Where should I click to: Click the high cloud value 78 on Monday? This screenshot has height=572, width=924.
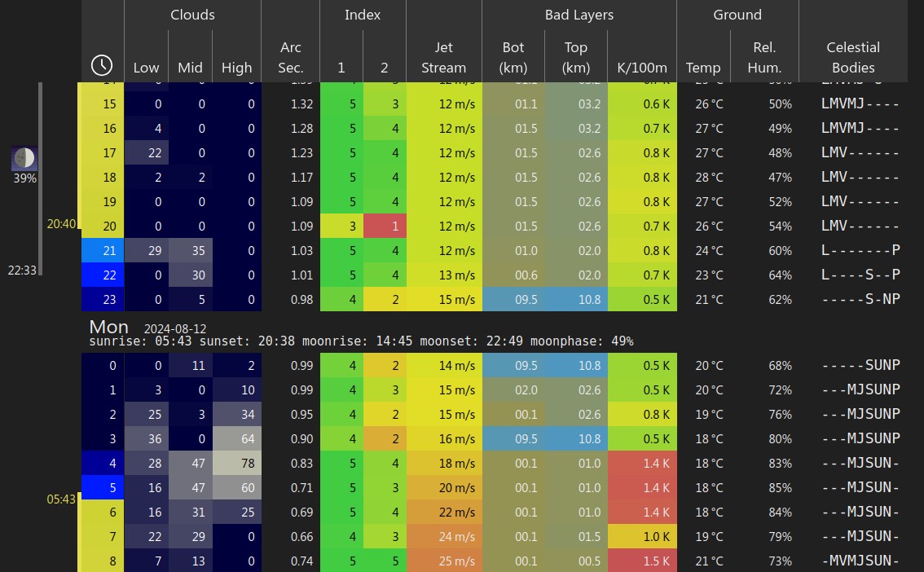pyautogui.click(x=237, y=463)
